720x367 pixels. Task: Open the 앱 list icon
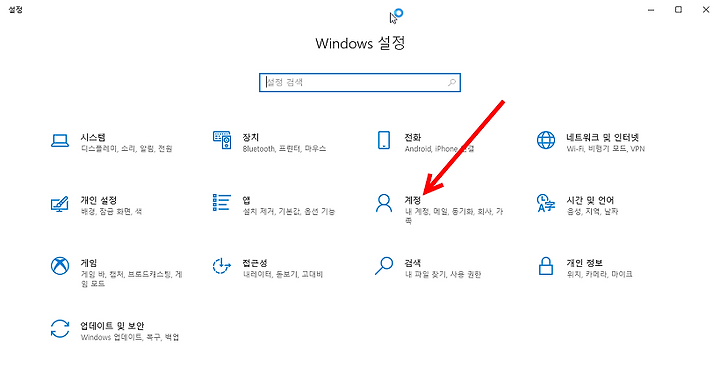222,203
